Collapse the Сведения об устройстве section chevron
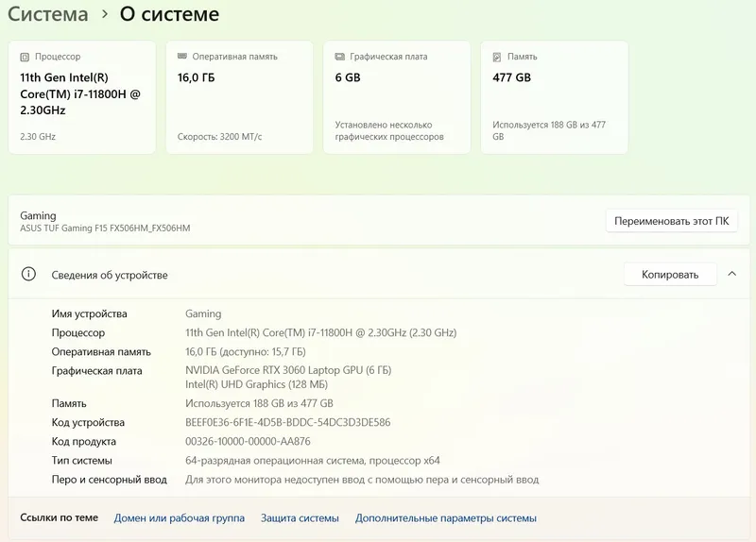The image size is (756, 542). 731,274
